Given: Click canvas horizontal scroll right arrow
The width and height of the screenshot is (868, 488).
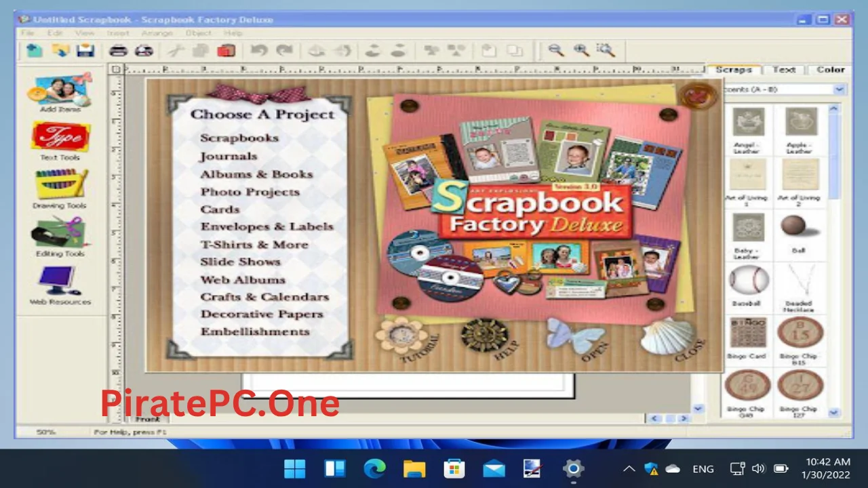Looking at the screenshot, I should 684,419.
